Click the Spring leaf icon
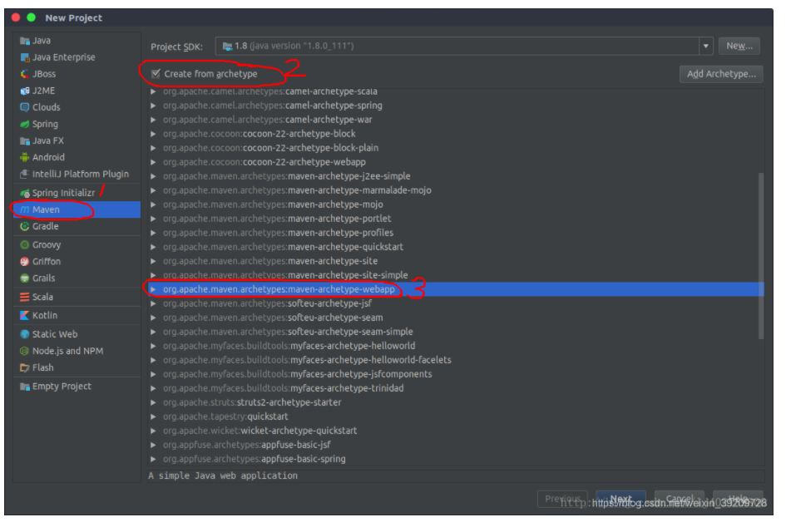 (25, 124)
